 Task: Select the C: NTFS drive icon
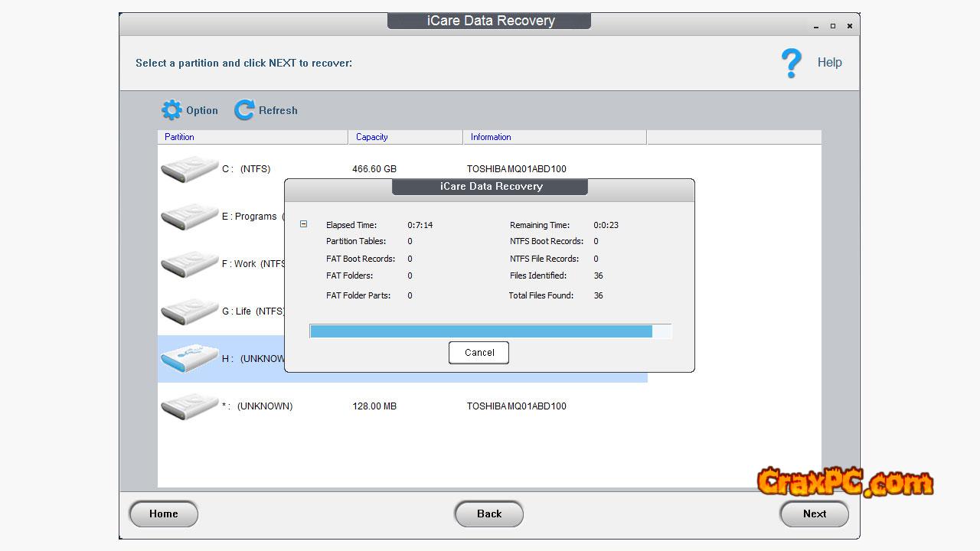pyautogui.click(x=189, y=169)
